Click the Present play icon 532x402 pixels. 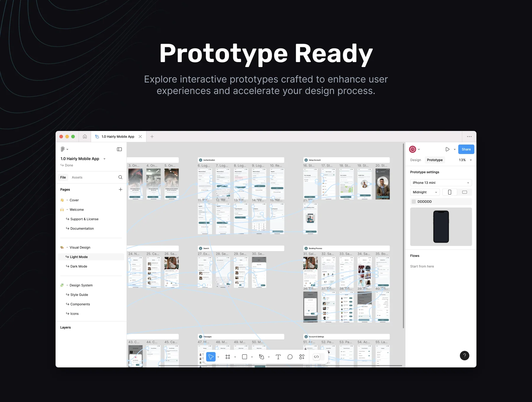point(447,149)
